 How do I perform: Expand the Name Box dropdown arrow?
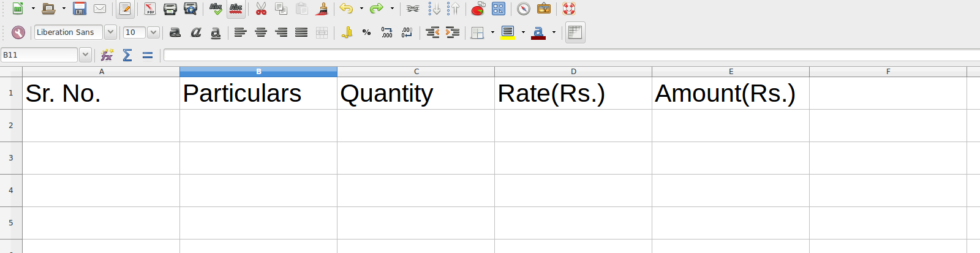(85, 55)
